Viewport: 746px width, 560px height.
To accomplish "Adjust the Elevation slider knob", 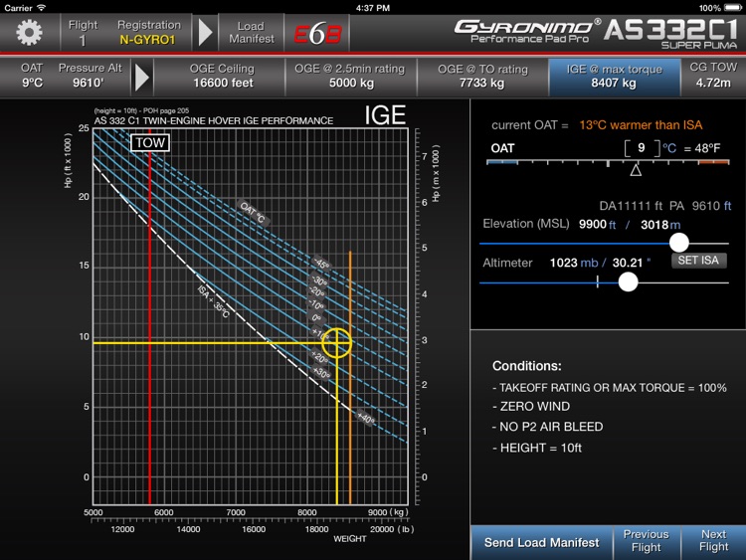I will coord(679,242).
